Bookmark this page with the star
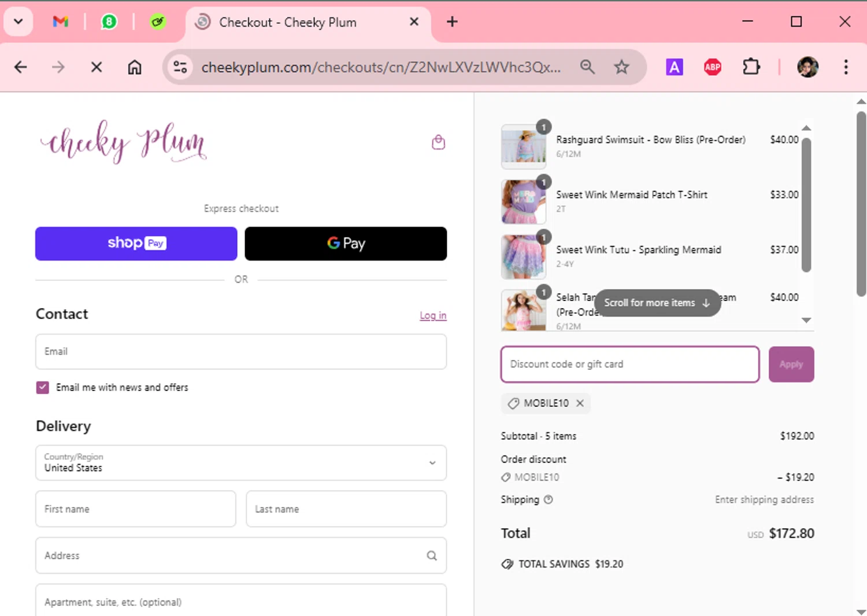This screenshot has width=867, height=616. [x=622, y=67]
